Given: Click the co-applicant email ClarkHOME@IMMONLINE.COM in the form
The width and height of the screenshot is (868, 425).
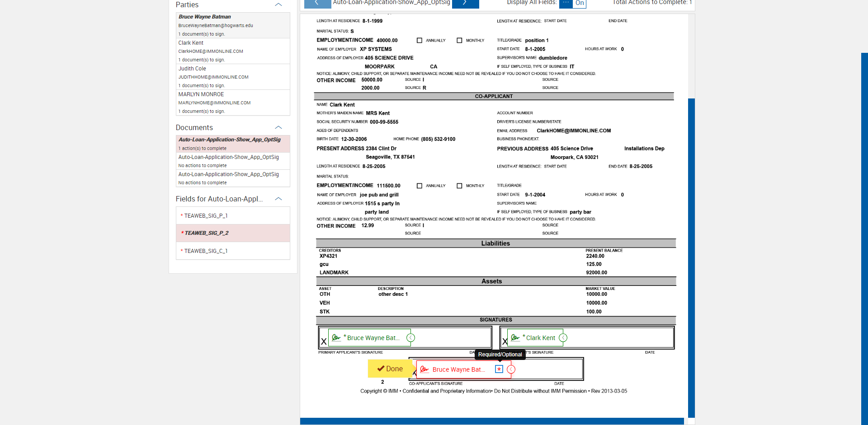Looking at the screenshot, I should coord(574,131).
